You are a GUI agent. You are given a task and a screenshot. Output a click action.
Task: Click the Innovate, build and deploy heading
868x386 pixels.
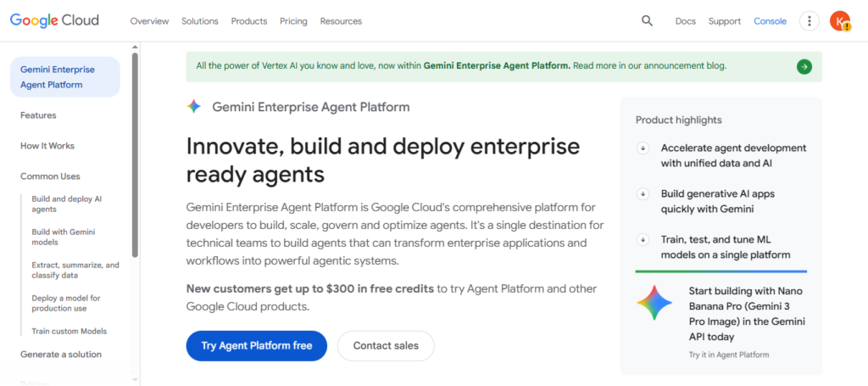(383, 160)
